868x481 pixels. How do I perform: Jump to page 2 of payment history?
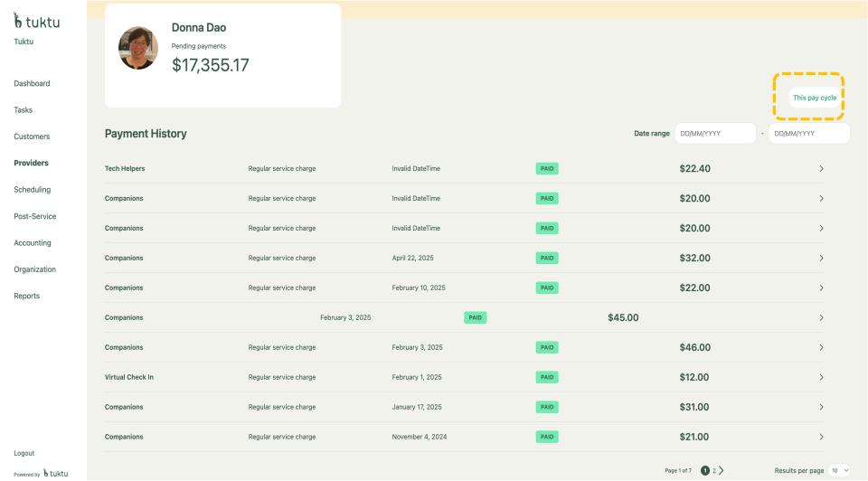(713, 470)
